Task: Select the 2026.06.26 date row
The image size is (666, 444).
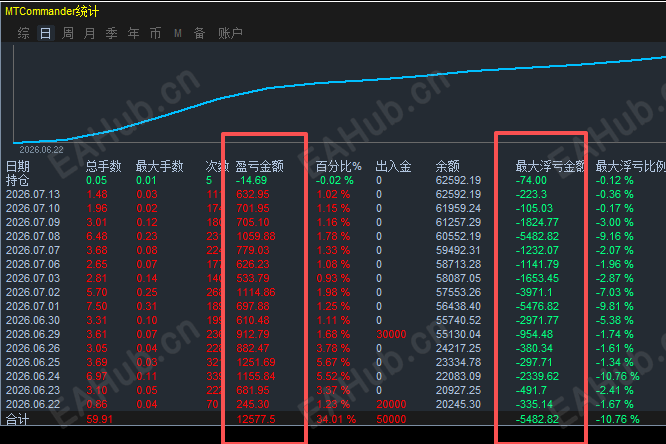Action: [x=333, y=348]
